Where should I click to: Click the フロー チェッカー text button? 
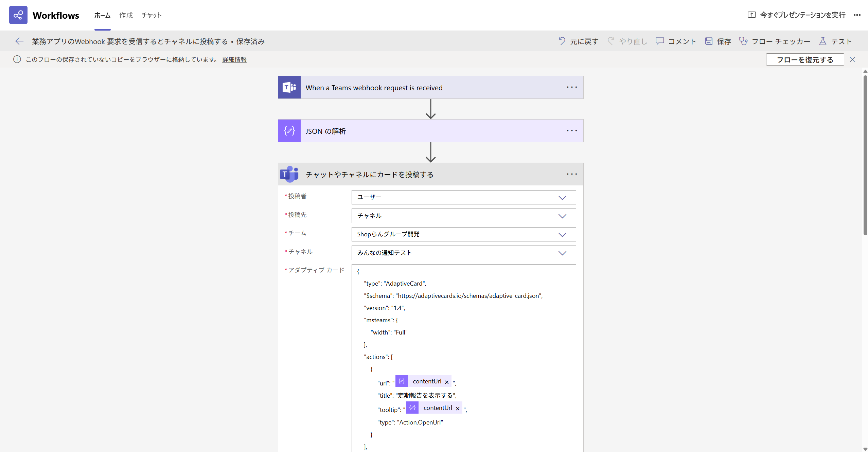click(781, 41)
